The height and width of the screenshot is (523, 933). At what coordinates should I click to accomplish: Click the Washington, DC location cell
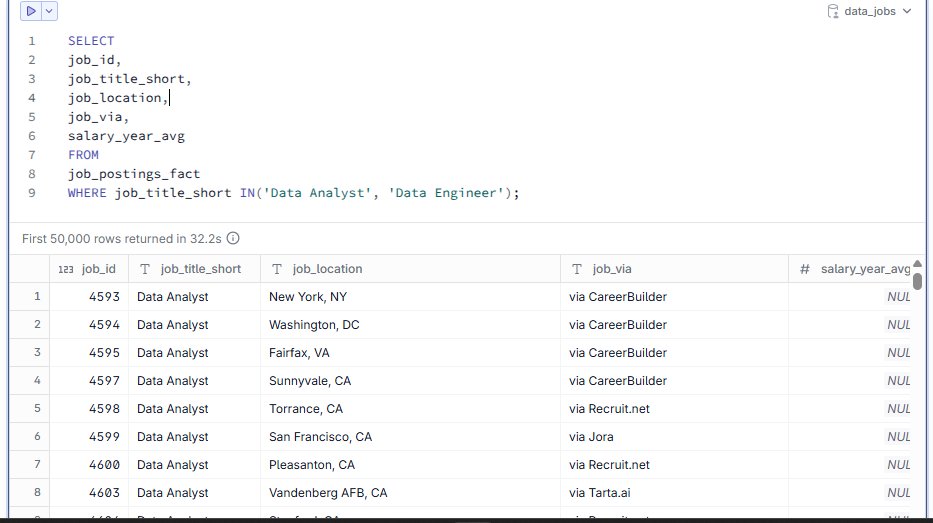(411, 325)
